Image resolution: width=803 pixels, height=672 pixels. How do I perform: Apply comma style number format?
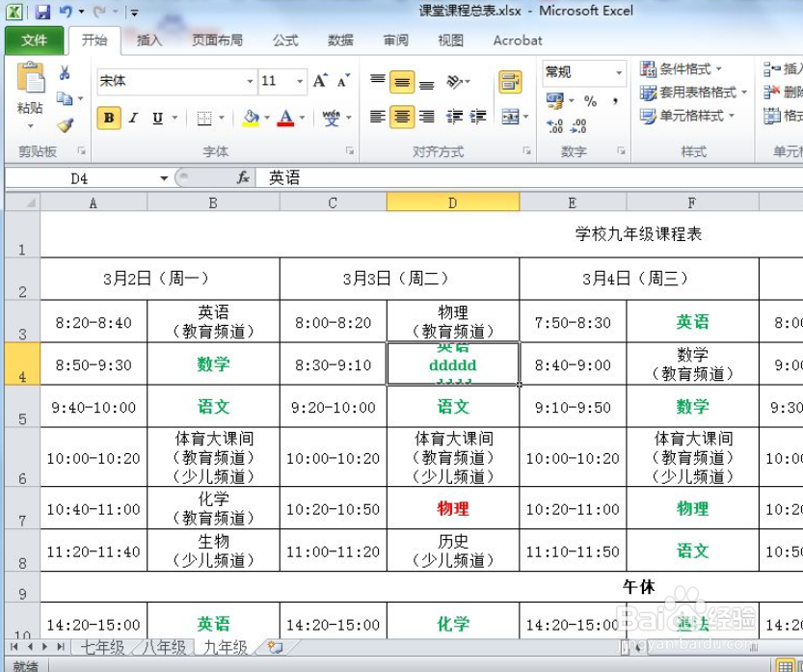pyautogui.click(x=615, y=101)
